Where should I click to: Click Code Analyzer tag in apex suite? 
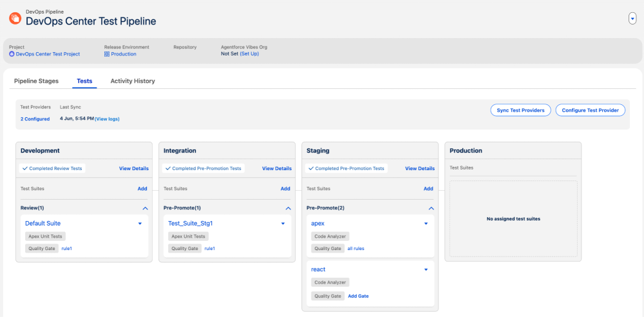(x=330, y=236)
